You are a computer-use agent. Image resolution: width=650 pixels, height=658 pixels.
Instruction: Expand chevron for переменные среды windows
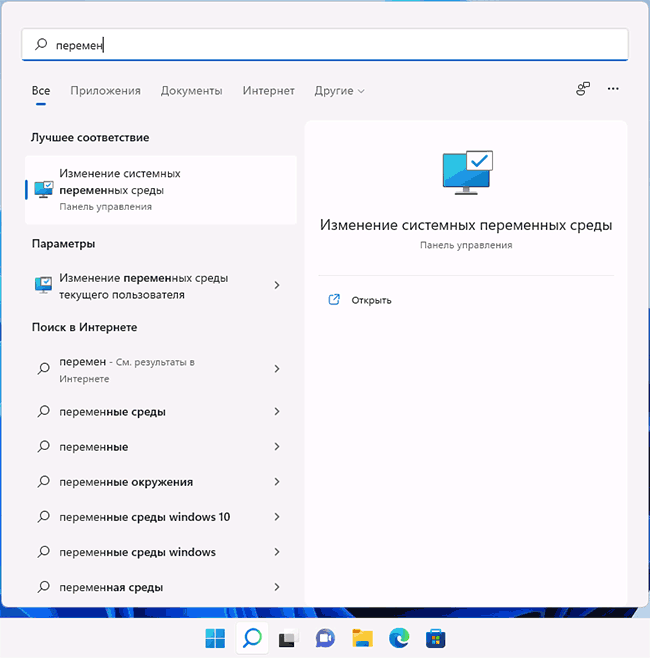click(277, 552)
